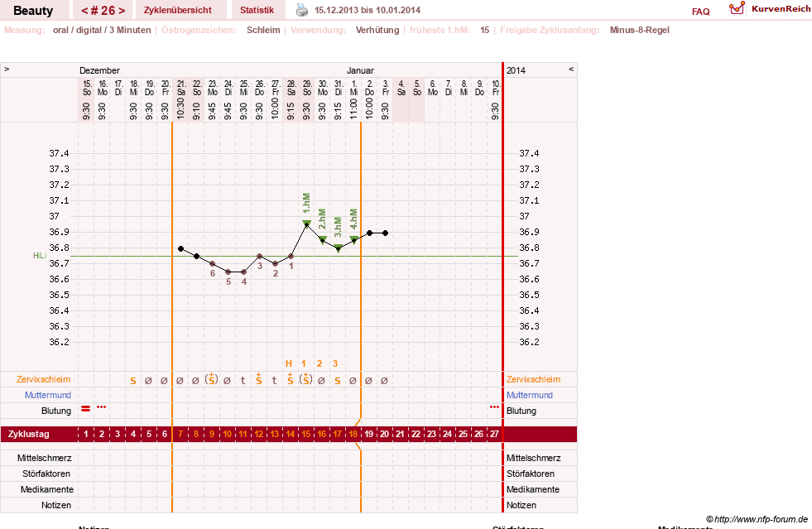Click the 10:30 measurement time on 21. Sa

[180, 109]
